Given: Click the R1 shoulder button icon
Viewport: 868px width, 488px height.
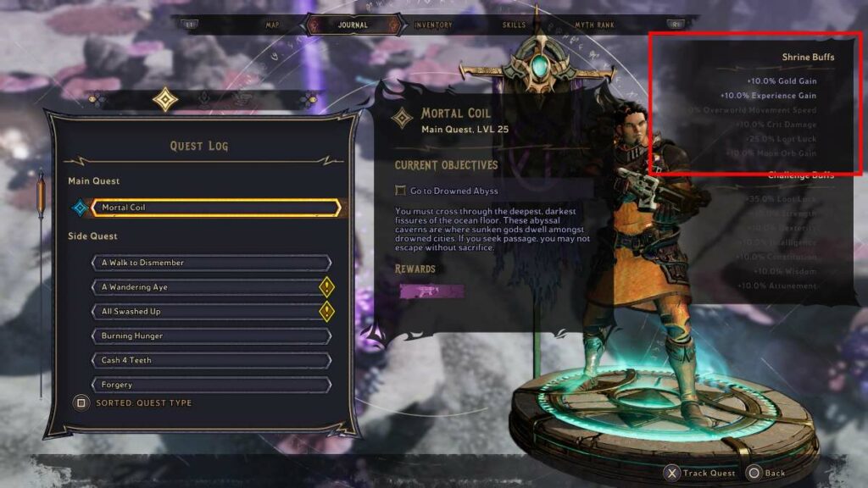Looking at the screenshot, I should click(676, 25).
